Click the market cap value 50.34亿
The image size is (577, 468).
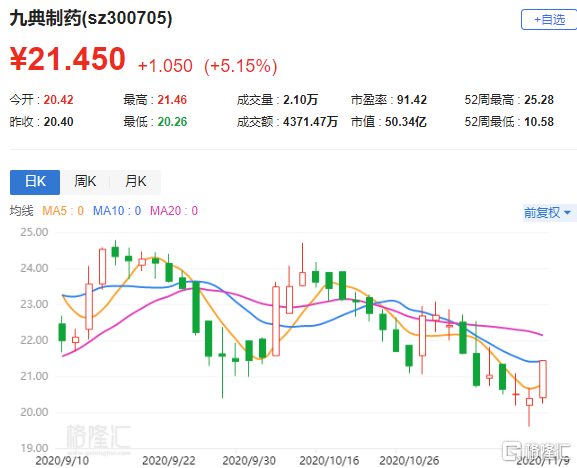[406, 122]
